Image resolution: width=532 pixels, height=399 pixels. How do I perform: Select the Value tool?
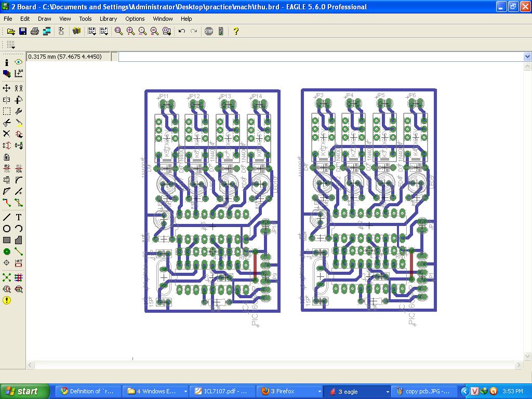[x=19, y=168]
